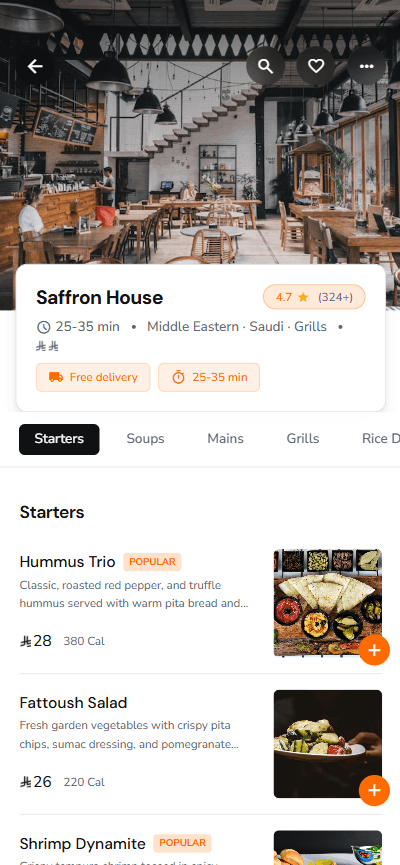Tap the Free delivery truck badge
Image resolution: width=400 pixels, height=865 pixels.
93,377
